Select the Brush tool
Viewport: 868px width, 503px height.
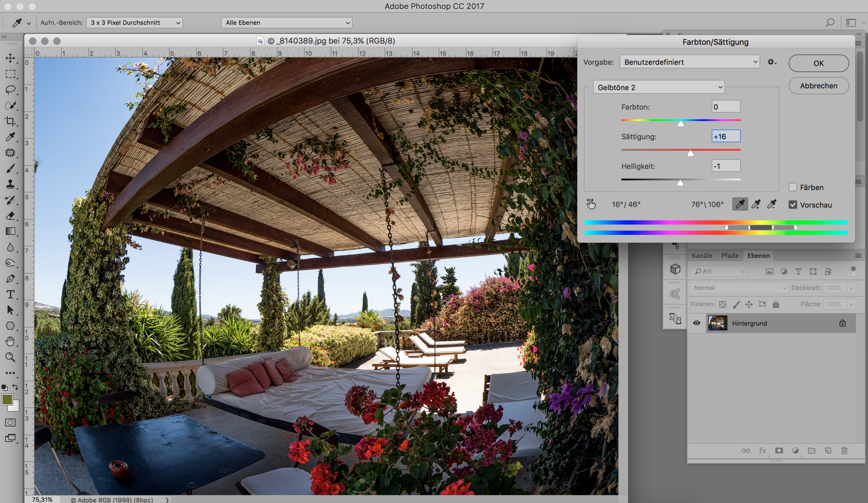click(10, 168)
